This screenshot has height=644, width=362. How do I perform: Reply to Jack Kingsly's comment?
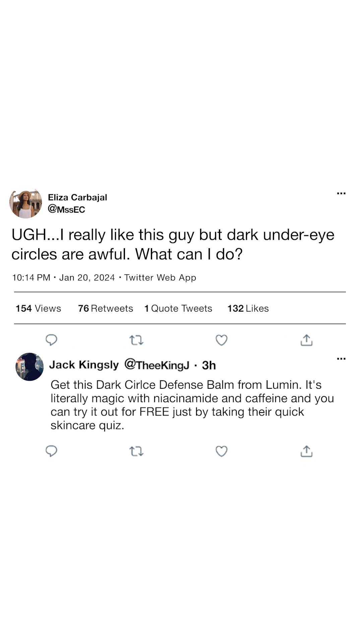pyautogui.click(x=51, y=451)
